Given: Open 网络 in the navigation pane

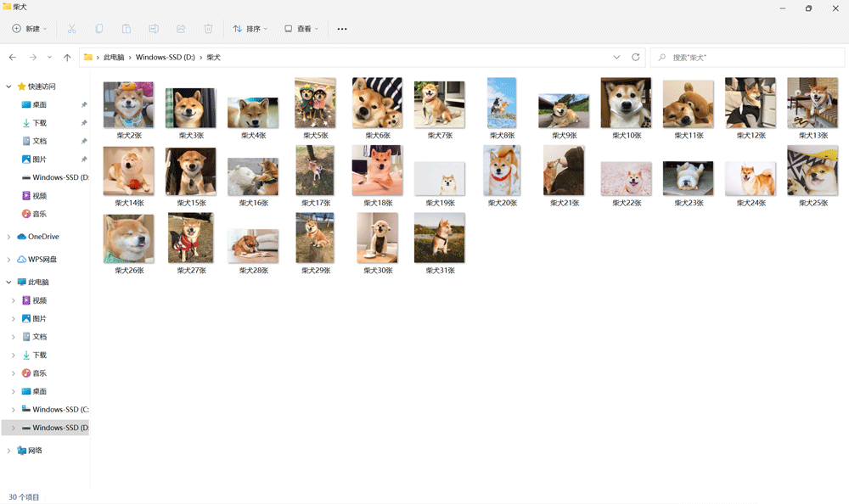Looking at the screenshot, I should pos(35,451).
